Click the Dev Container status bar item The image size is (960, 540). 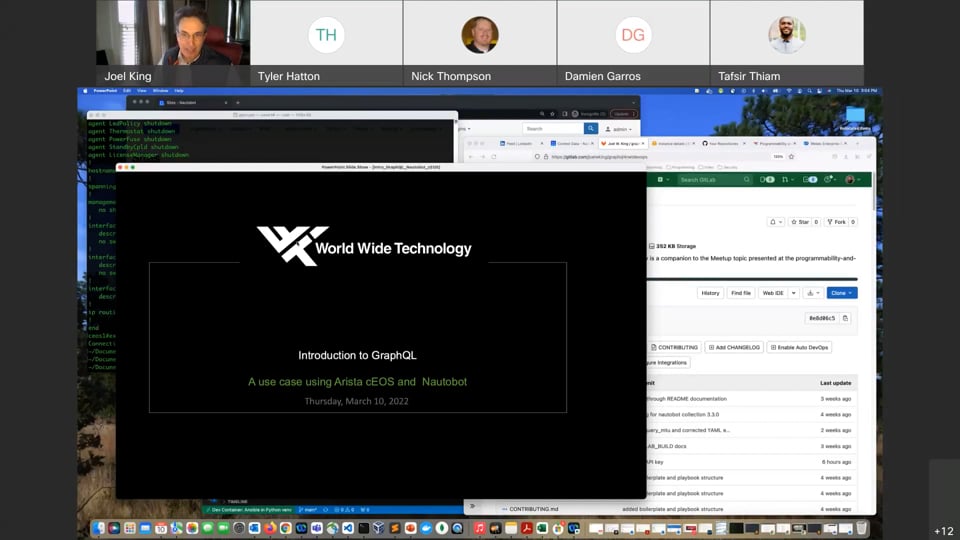[251, 509]
